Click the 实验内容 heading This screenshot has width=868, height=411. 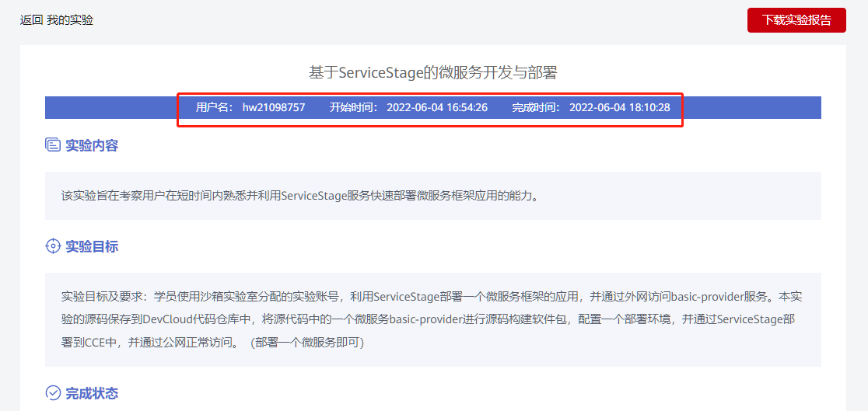(x=92, y=146)
